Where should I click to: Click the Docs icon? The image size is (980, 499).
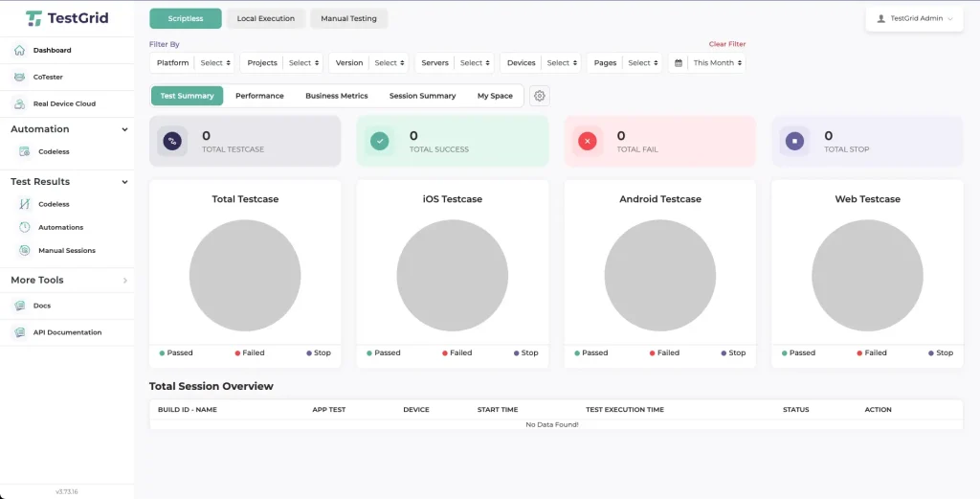[x=19, y=306]
